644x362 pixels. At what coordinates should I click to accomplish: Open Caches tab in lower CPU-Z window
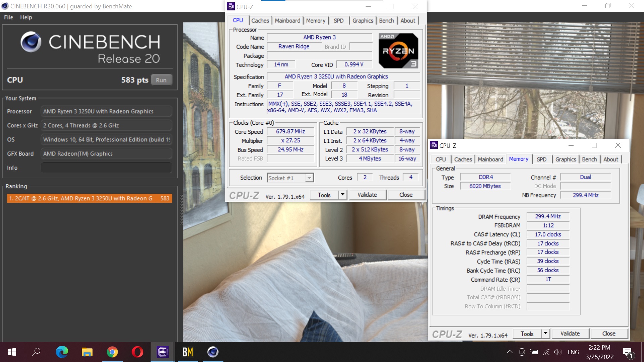point(463,159)
